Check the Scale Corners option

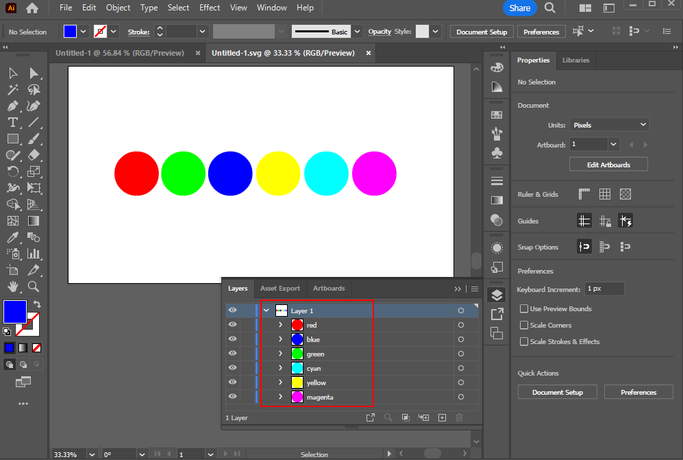pos(524,325)
